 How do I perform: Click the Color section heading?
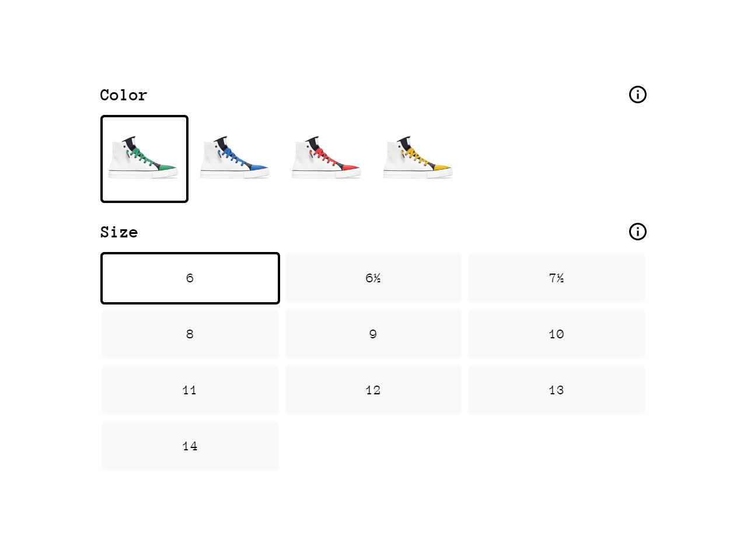click(x=124, y=95)
